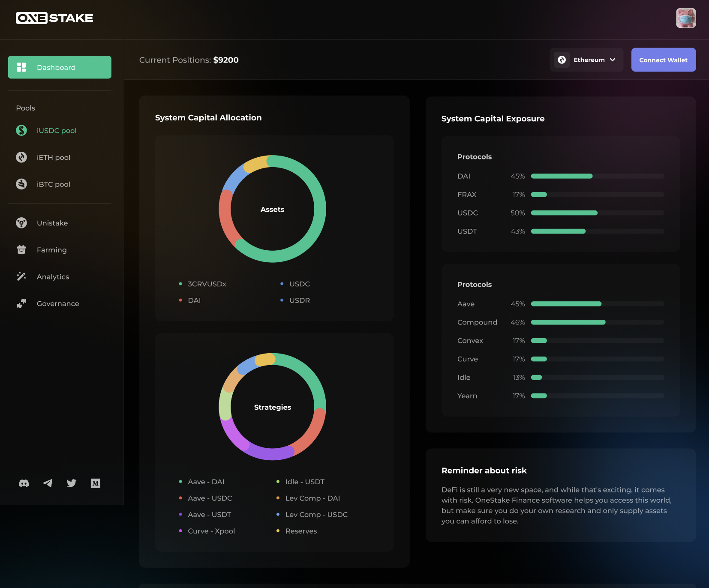
Task: Click the Yearn 17% protocol bar
Action: [x=598, y=396]
